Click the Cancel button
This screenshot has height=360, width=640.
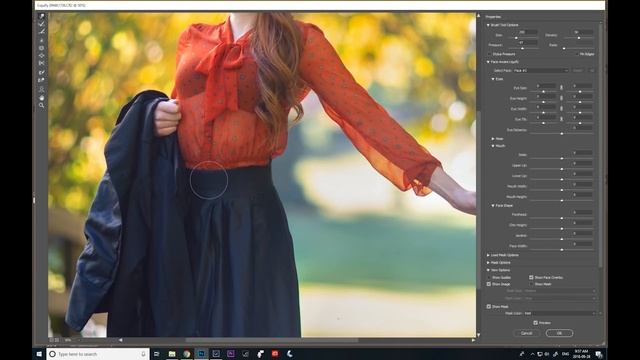pos(527,333)
